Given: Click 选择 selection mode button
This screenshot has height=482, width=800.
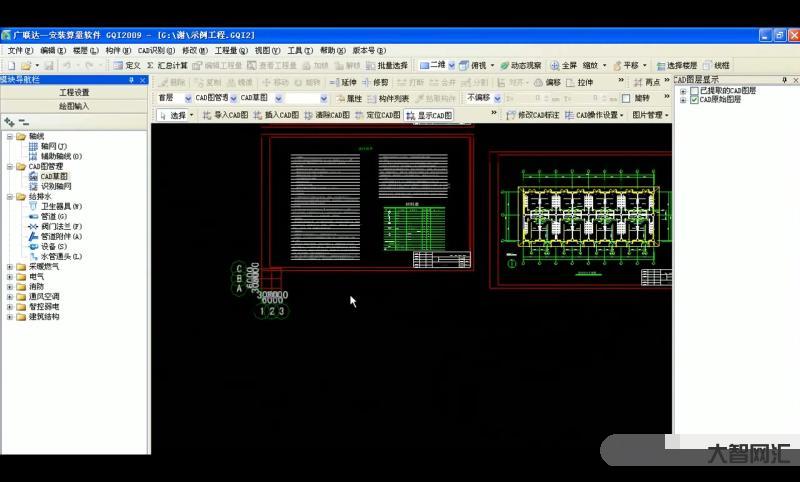Looking at the screenshot, I should [176, 115].
